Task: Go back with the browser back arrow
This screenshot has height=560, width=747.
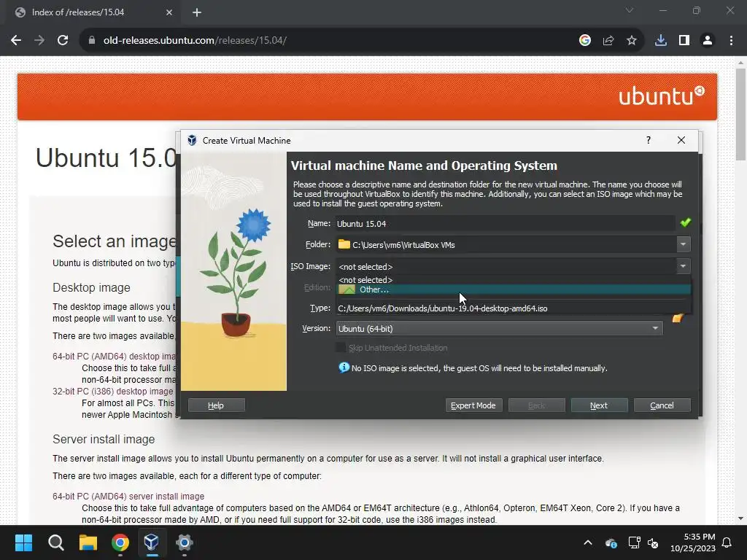Action: tap(16, 41)
